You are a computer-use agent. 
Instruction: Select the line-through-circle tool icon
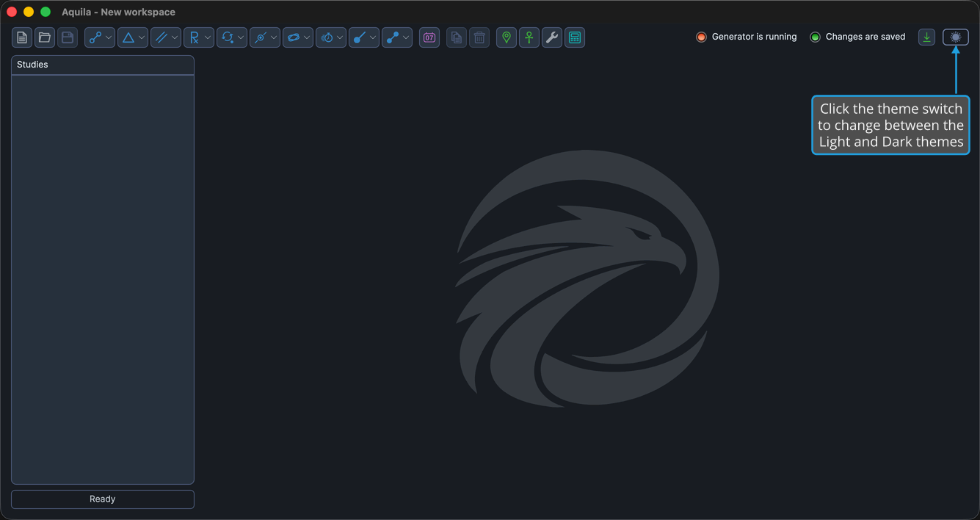260,37
